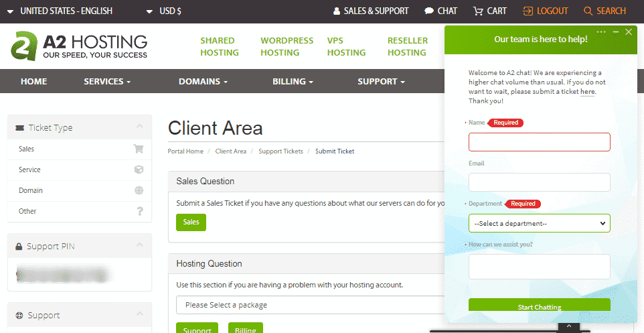644x333 pixels.
Task: Click the cube icon beside Service
Action: tap(139, 170)
